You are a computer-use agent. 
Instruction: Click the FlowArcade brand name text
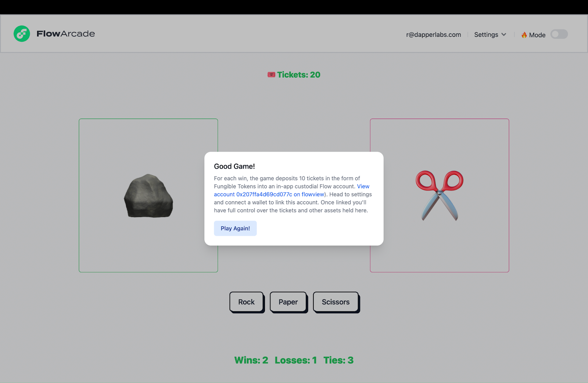(x=66, y=34)
